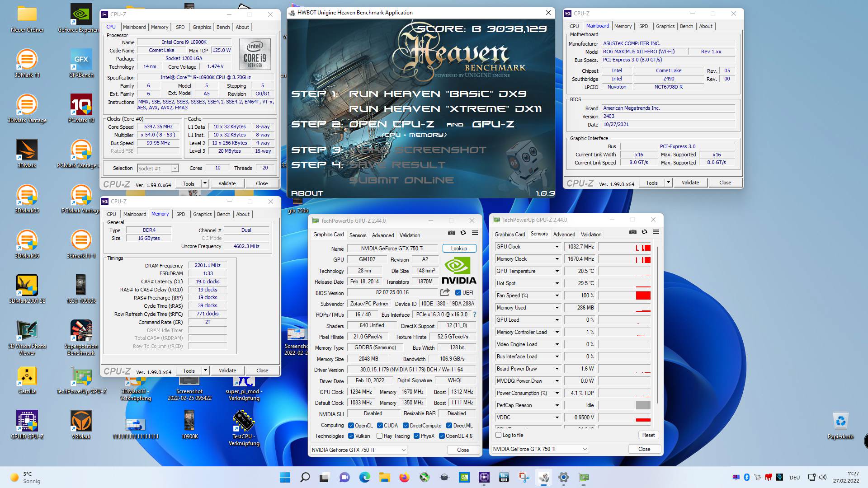Expand Hot Spot sensor dropdown

557,283
